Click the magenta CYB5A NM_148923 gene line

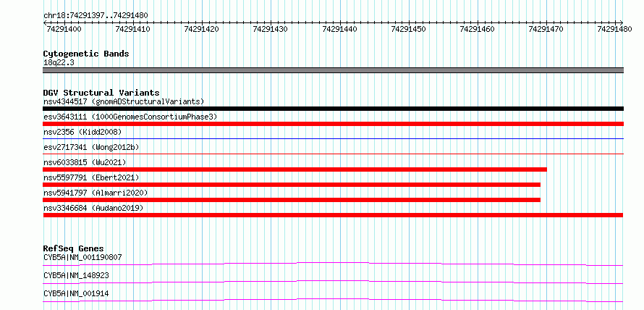[x=333, y=282]
